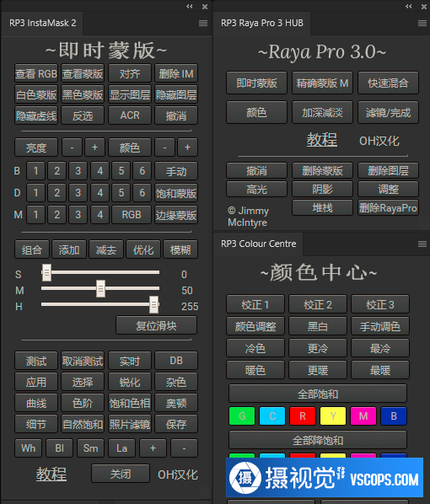Click the green G saturation swatch
This screenshot has width=430, height=504.
(x=242, y=416)
